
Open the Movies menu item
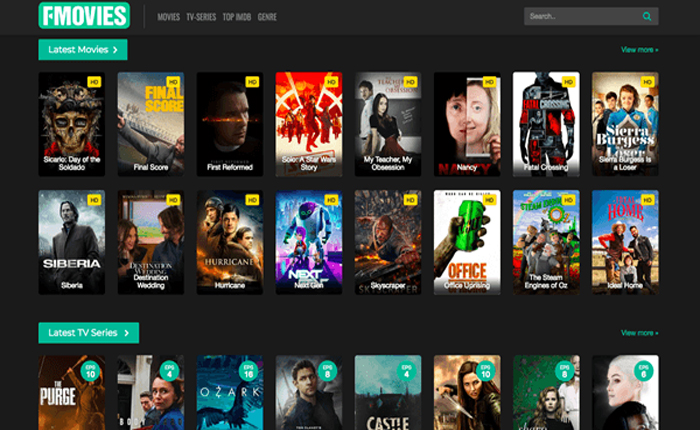pos(169,17)
